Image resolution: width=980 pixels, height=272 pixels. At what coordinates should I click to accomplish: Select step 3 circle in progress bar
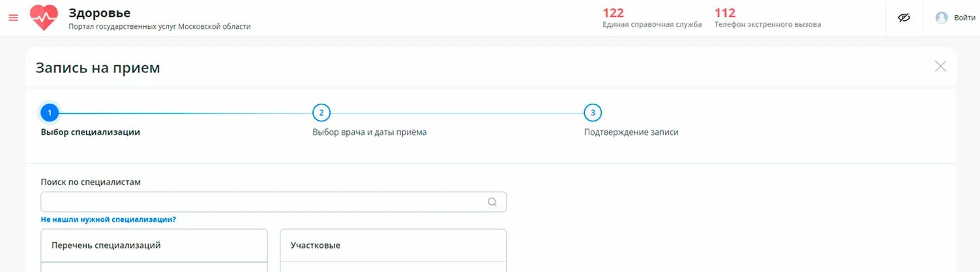tap(593, 113)
